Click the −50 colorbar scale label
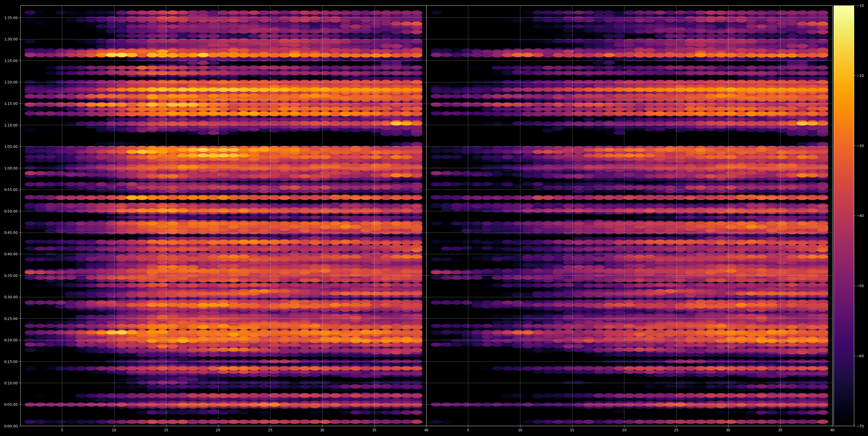 [x=860, y=286]
